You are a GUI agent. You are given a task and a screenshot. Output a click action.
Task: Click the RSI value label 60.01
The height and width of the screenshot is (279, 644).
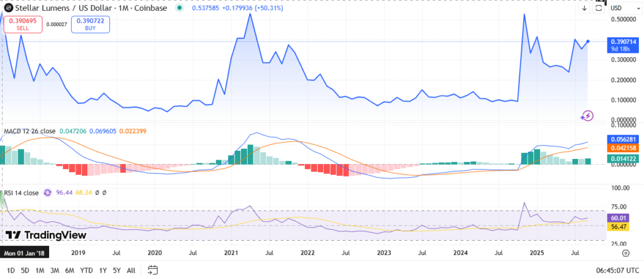click(x=619, y=218)
